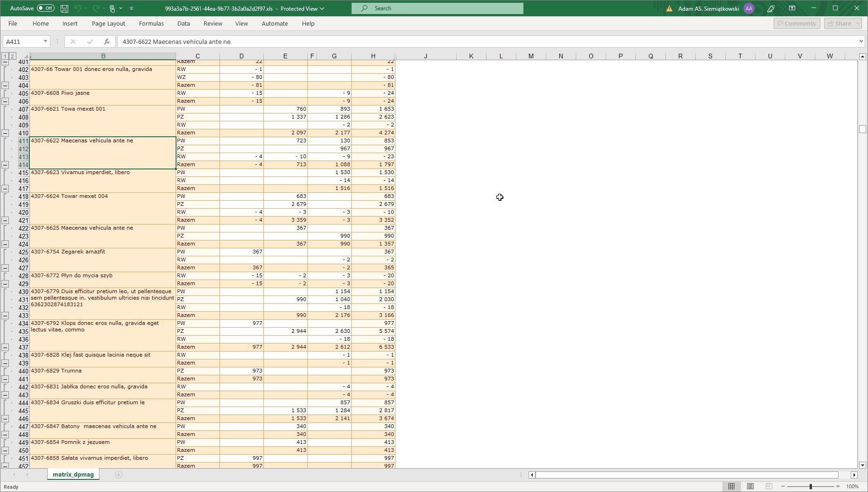
Task: Open the Customize Quick Access Toolbar dropdown
Action: (x=132, y=8)
